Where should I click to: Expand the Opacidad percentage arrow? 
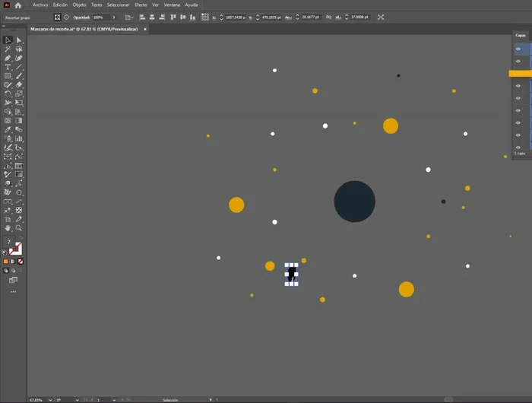[114, 17]
